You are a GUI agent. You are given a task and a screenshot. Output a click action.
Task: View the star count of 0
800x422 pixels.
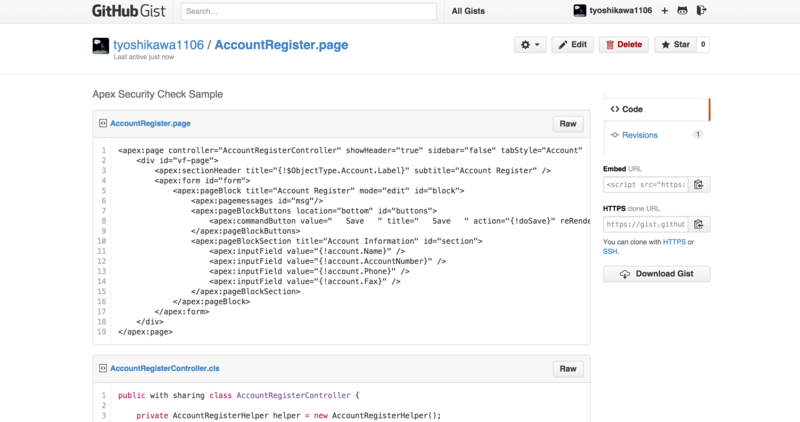coord(703,44)
